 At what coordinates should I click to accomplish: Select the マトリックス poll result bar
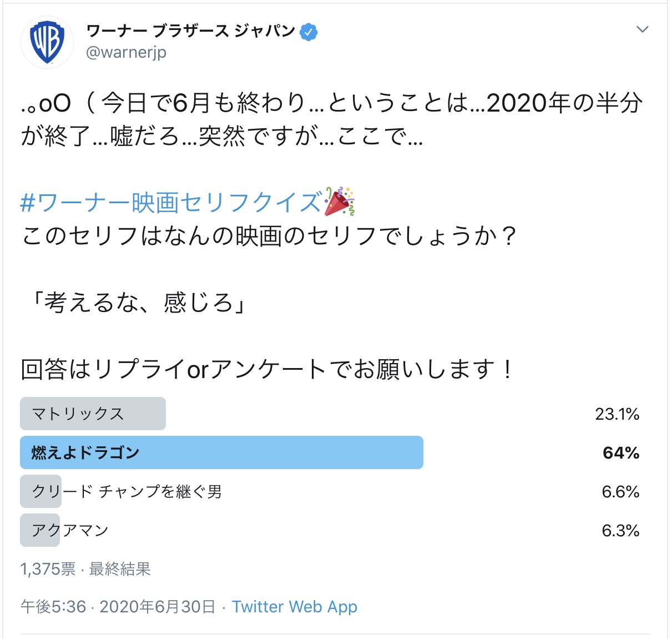[x=93, y=414]
